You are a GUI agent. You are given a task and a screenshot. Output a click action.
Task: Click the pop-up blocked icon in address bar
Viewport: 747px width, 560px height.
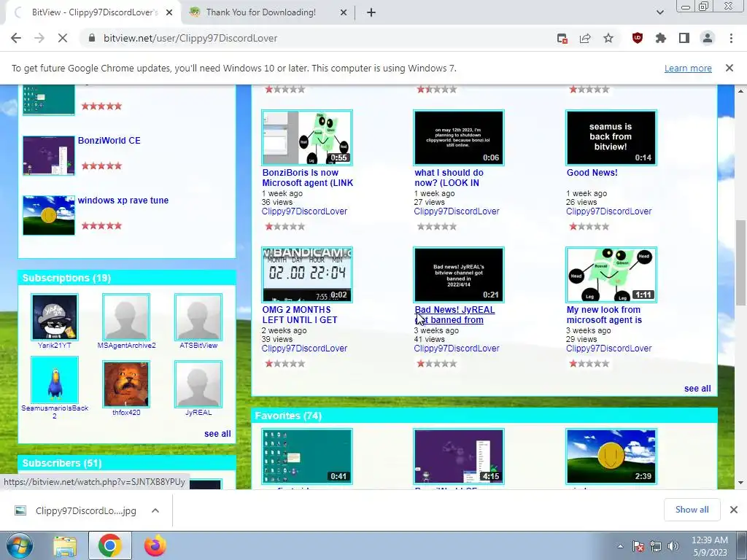click(562, 39)
